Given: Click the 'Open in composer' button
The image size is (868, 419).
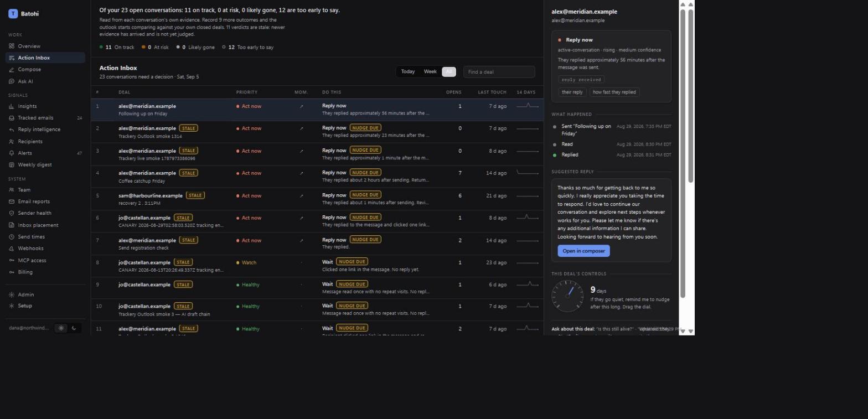Looking at the screenshot, I should pyautogui.click(x=583, y=251).
